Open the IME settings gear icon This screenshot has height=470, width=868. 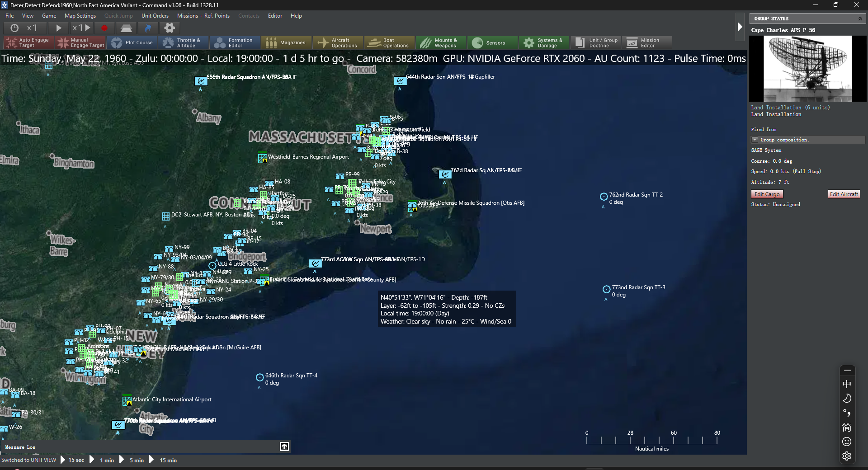coord(847,456)
